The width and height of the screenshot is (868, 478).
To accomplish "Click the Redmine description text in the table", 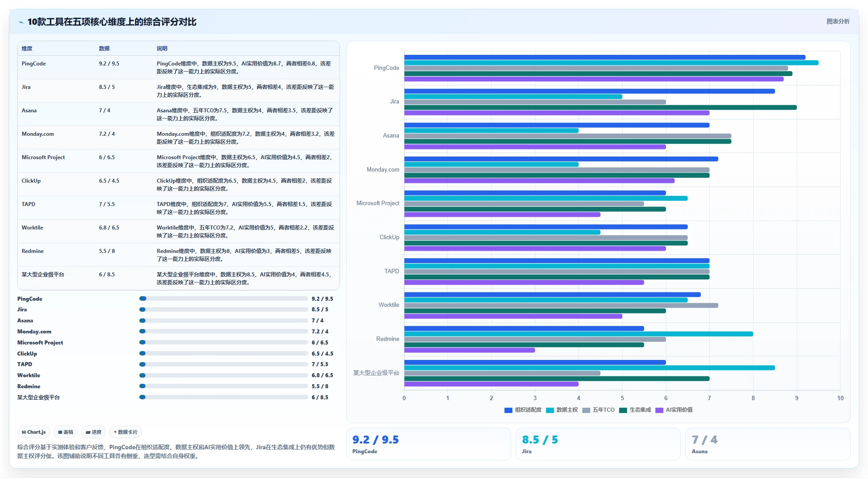I will coord(244,255).
